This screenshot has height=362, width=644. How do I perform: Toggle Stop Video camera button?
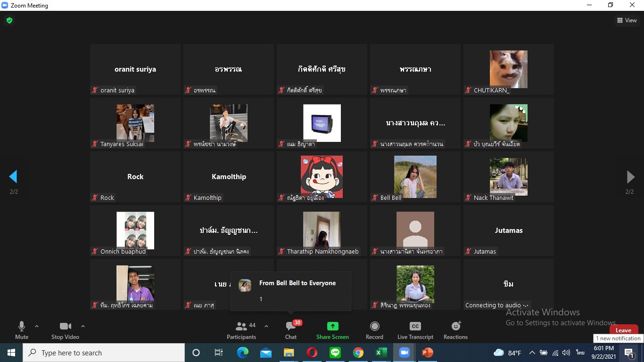click(65, 330)
